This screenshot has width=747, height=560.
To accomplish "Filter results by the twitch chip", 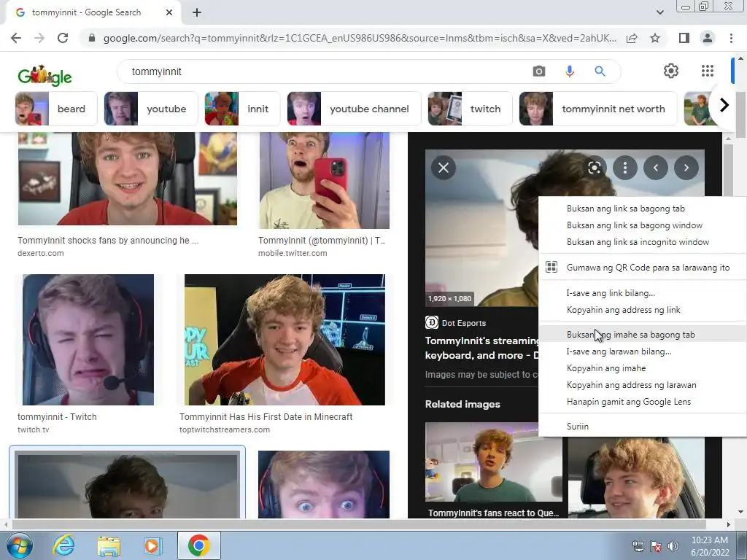I will [470, 109].
